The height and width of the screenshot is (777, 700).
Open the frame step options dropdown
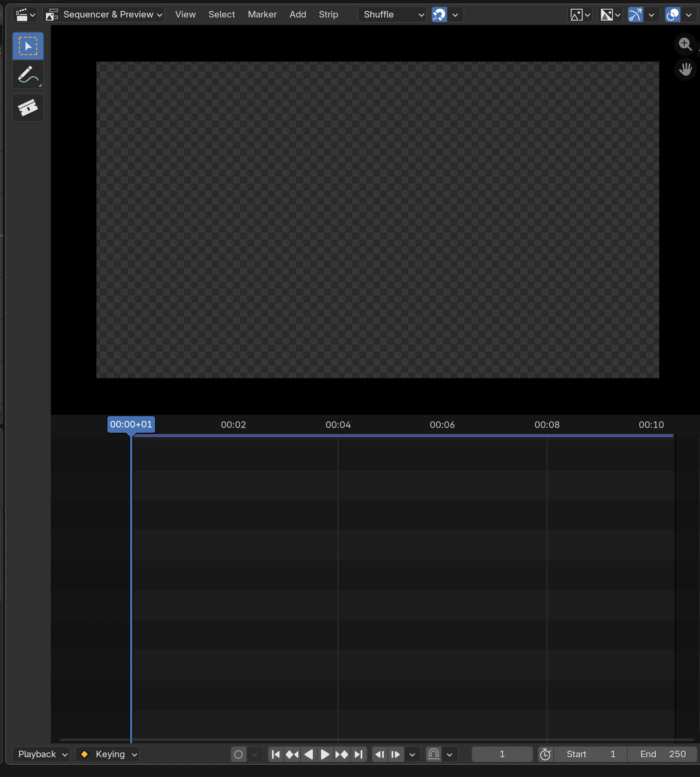click(412, 754)
